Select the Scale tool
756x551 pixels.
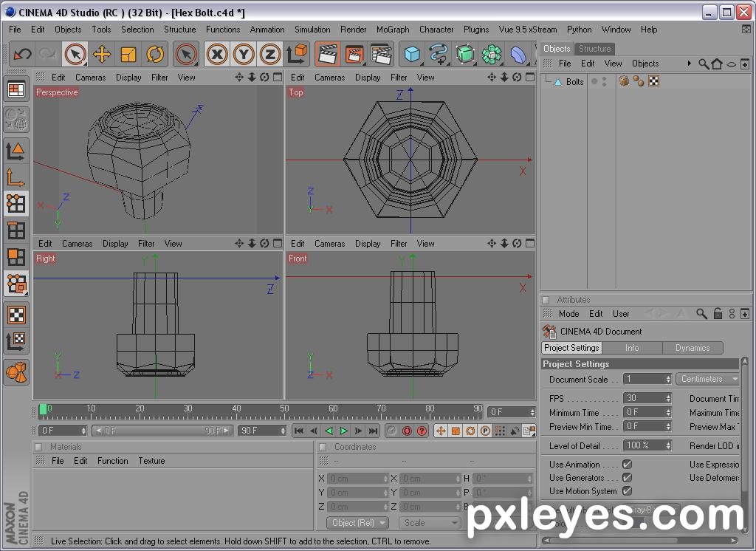pyautogui.click(x=128, y=54)
